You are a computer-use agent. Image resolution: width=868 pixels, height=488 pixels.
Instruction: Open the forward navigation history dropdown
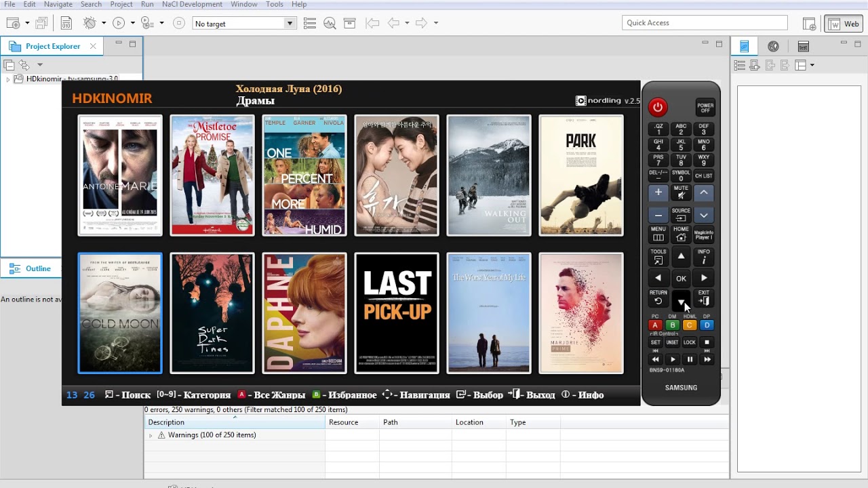435,23
